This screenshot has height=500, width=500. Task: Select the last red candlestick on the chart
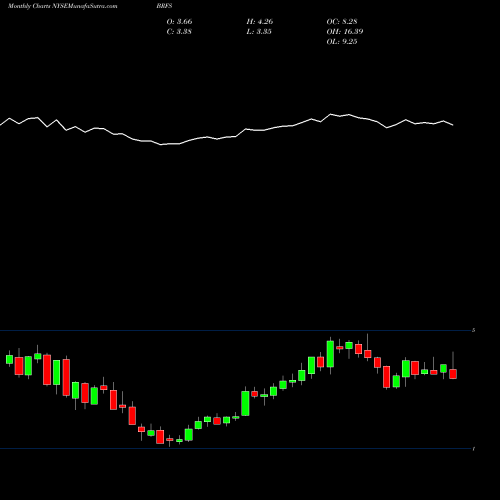click(453, 374)
